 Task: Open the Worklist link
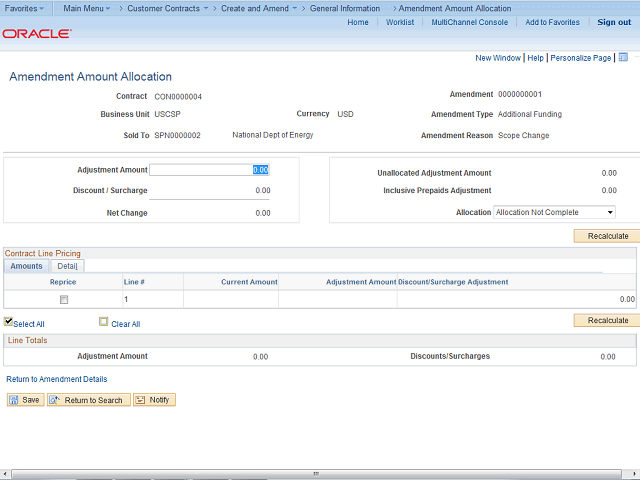coord(400,22)
